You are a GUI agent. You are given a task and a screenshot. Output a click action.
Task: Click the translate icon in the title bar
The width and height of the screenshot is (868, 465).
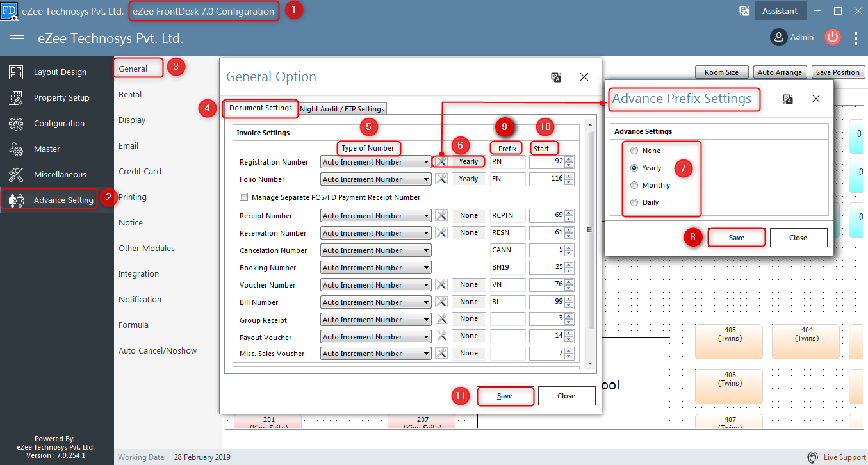pyautogui.click(x=744, y=11)
